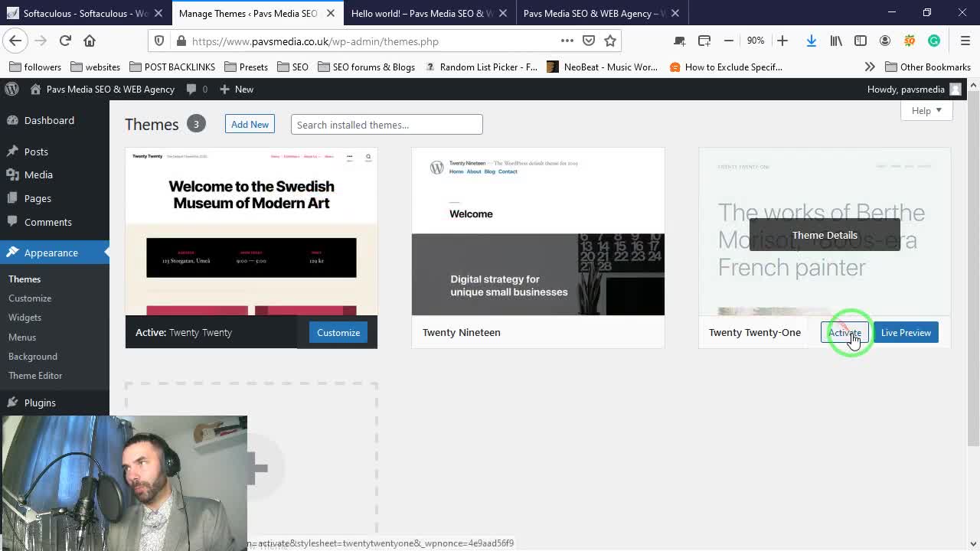The width and height of the screenshot is (980, 551).
Task: Open the NeoBeat Music bookmark
Action: coord(603,67)
